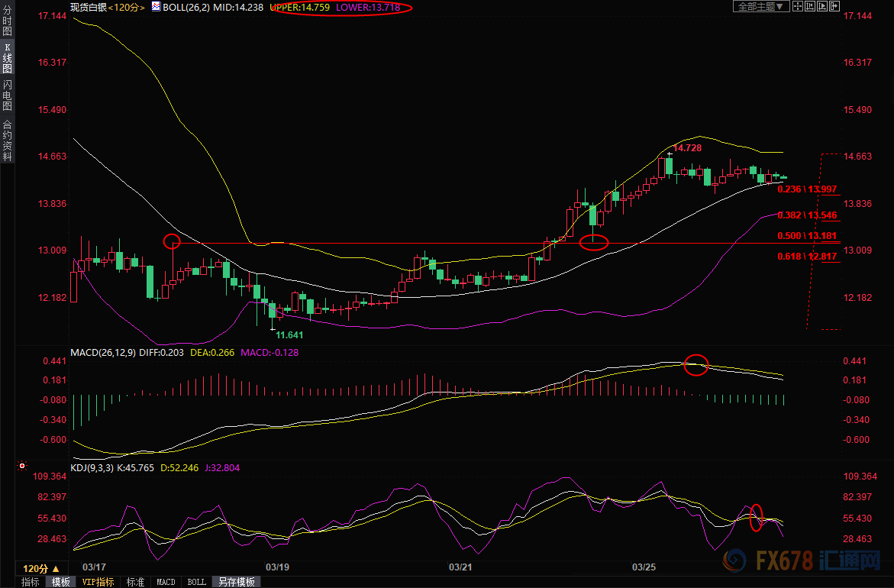This screenshot has height=588, width=894.
Task: Open the 全部主题 theme dropdown
Action: tap(758, 7)
